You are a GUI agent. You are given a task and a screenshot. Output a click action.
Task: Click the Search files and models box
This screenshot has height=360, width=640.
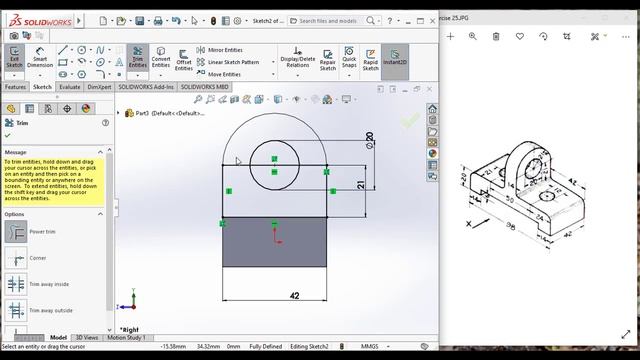(327, 20)
